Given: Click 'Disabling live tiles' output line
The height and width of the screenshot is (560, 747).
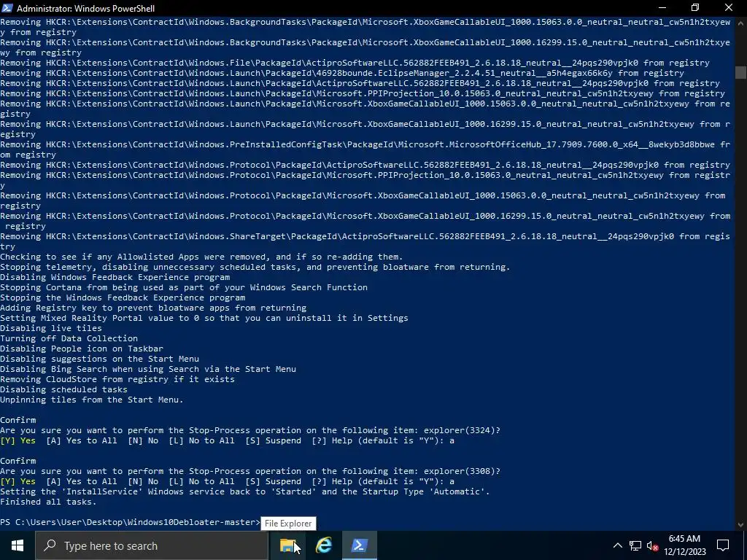Looking at the screenshot, I should pyautogui.click(x=51, y=329).
